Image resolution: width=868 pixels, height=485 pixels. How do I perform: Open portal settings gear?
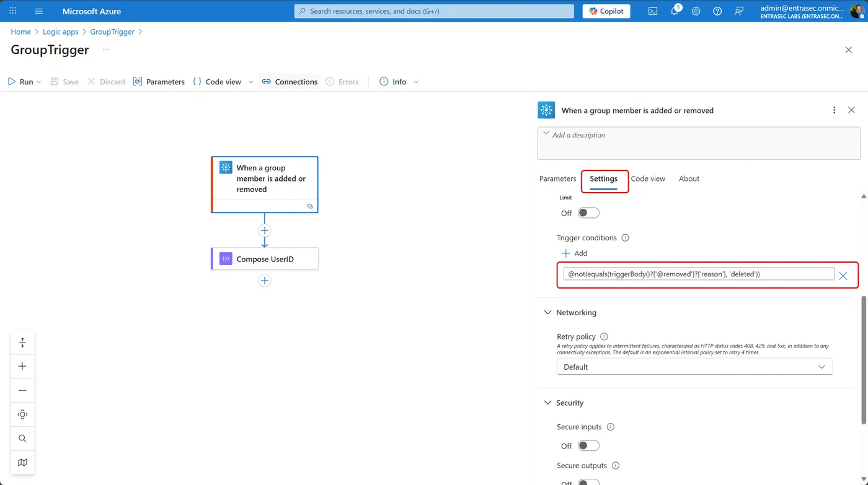click(696, 11)
